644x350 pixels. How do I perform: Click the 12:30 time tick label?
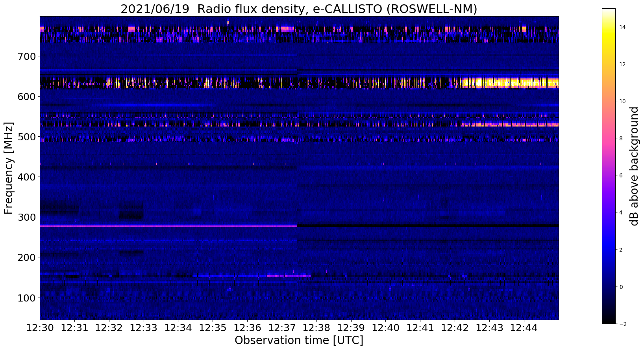click(40, 328)
